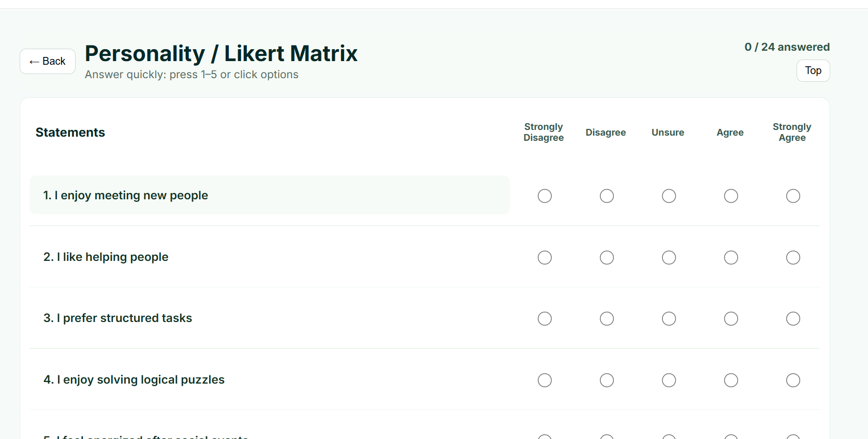Image resolution: width=868 pixels, height=439 pixels.
Task: Mark Strongly Agree for 'I like helping people'
Action: 793,257
